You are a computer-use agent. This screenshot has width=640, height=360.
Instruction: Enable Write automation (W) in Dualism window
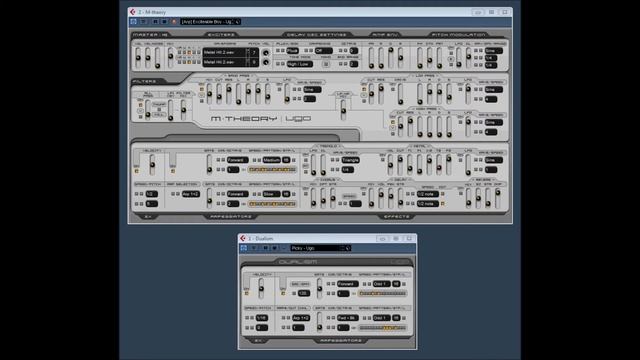click(274, 248)
